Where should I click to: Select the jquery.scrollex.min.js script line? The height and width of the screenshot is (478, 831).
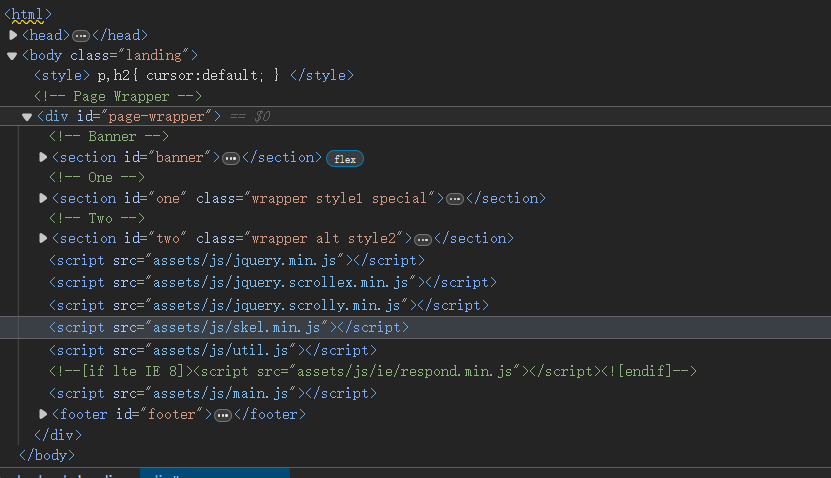[273, 282]
